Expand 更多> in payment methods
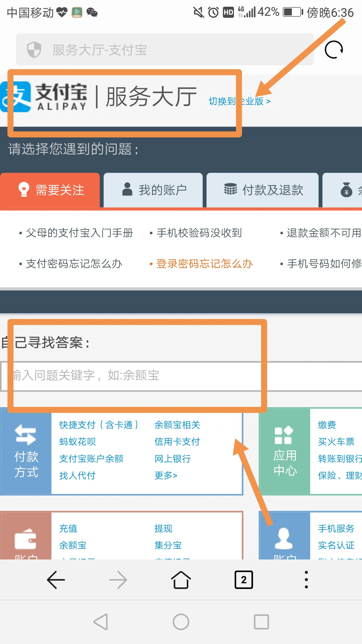Image resolution: width=362 pixels, height=644 pixels. (x=166, y=475)
